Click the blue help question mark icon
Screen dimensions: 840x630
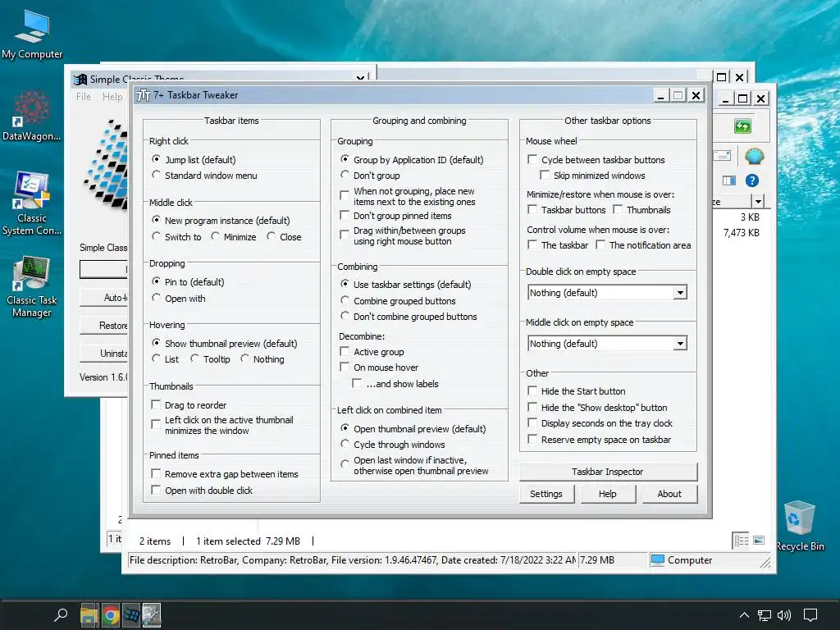[752, 180]
